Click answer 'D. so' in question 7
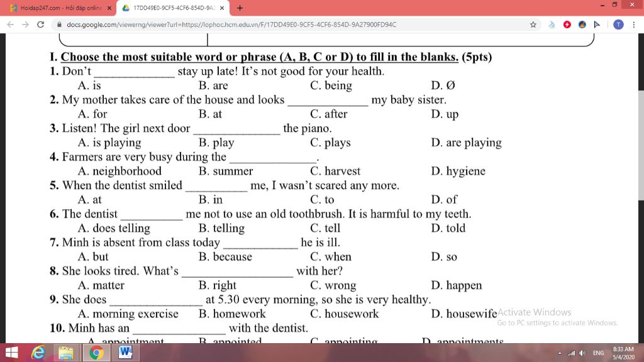644x362 pixels. point(444,256)
